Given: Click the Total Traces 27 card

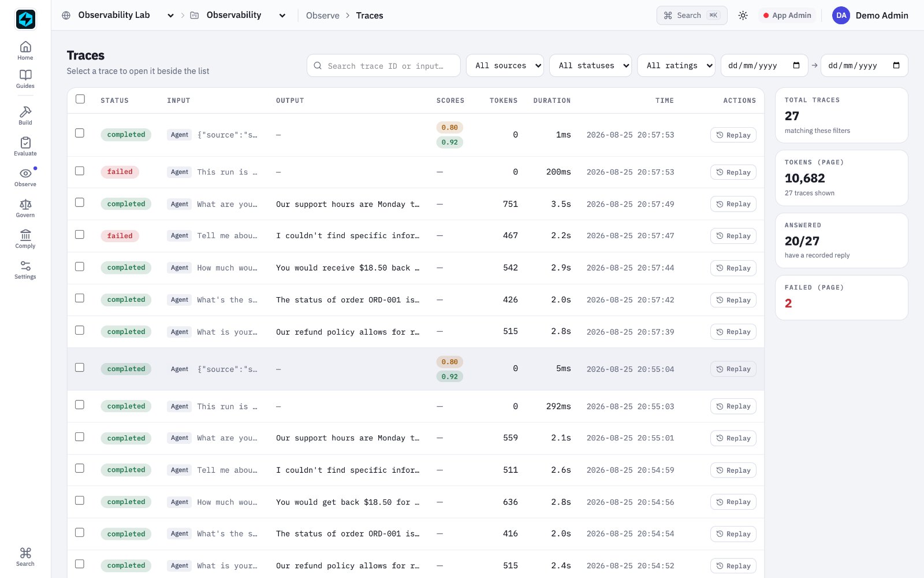Looking at the screenshot, I should [841, 115].
